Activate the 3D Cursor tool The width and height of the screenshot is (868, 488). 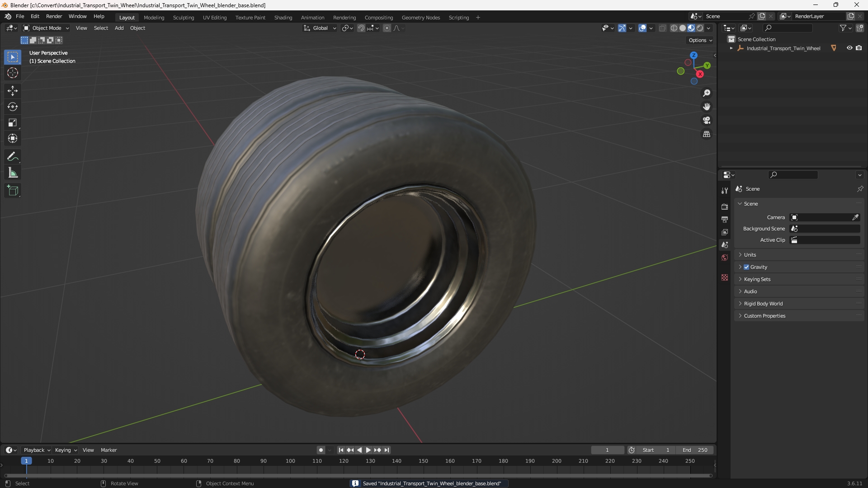(x=13, y=73)
